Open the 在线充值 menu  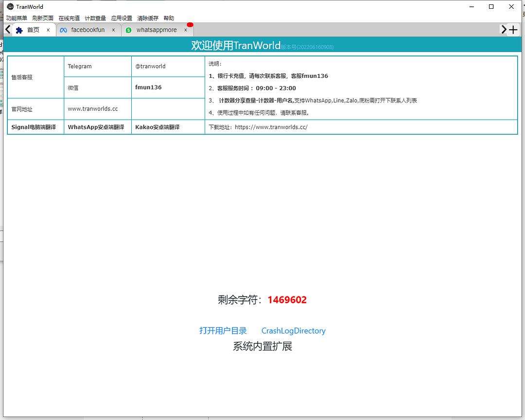coord(69,18)
